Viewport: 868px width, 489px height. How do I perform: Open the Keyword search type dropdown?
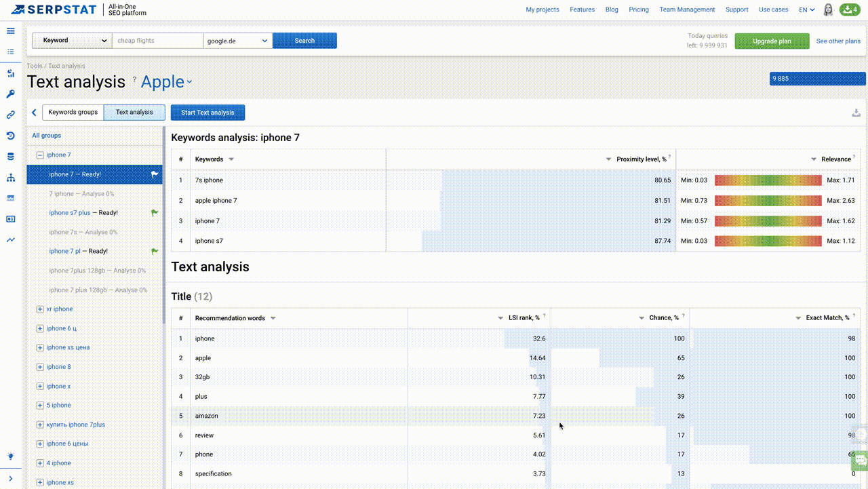(x=72, y=41)
